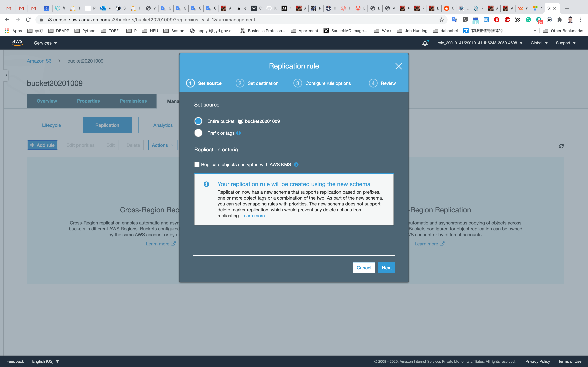
Task: Switch to the Properties tab
Action: pos(88,101)
